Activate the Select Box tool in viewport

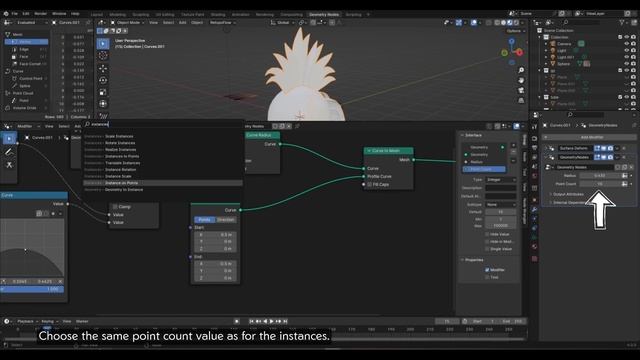[103, 43]
